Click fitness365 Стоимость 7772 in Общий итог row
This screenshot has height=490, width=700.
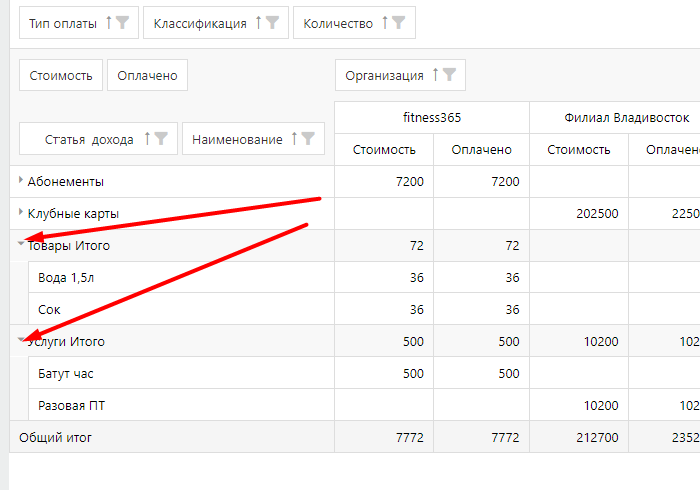[x=384, y=437]
